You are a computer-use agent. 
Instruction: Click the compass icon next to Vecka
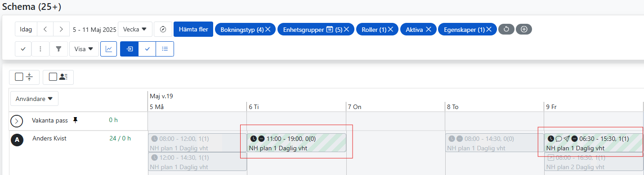[x=163, y=29]
